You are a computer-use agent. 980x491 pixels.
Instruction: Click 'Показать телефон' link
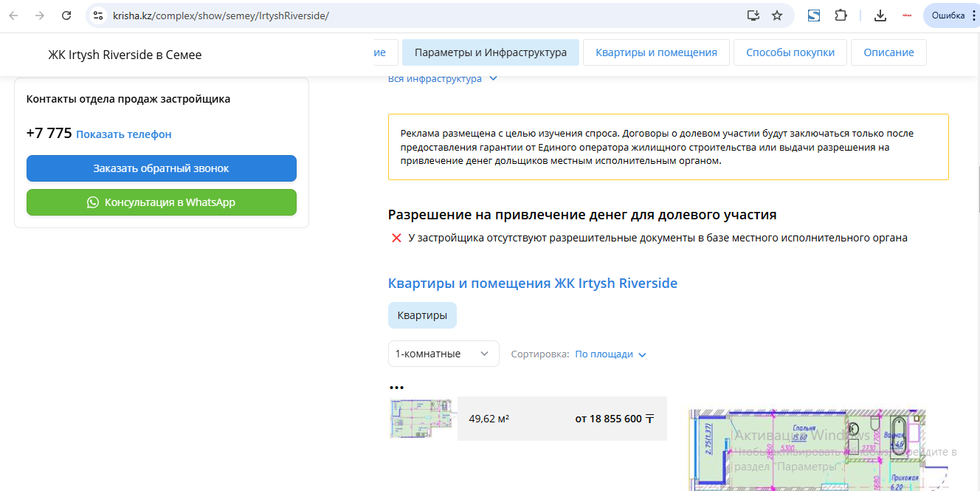tap(123, 134)
